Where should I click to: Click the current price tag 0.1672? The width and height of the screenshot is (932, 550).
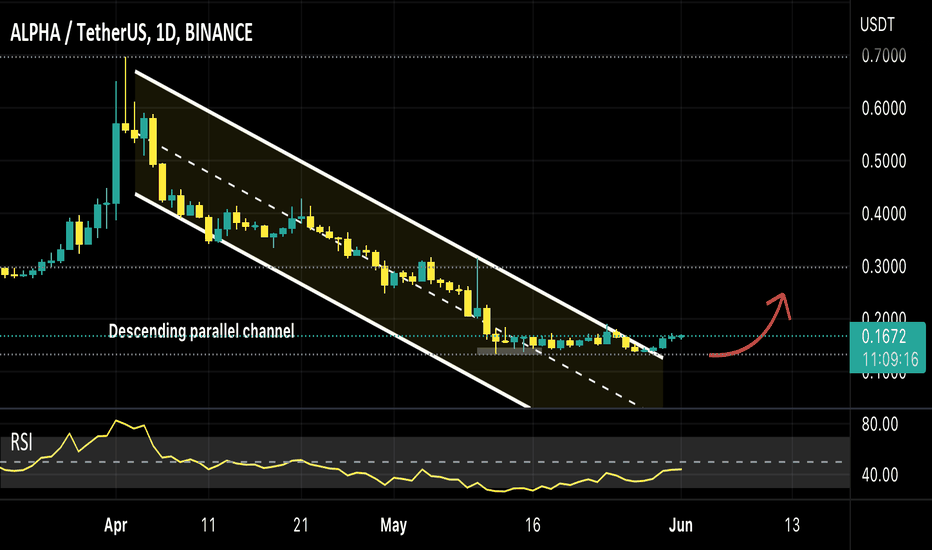tap(884, 337)
